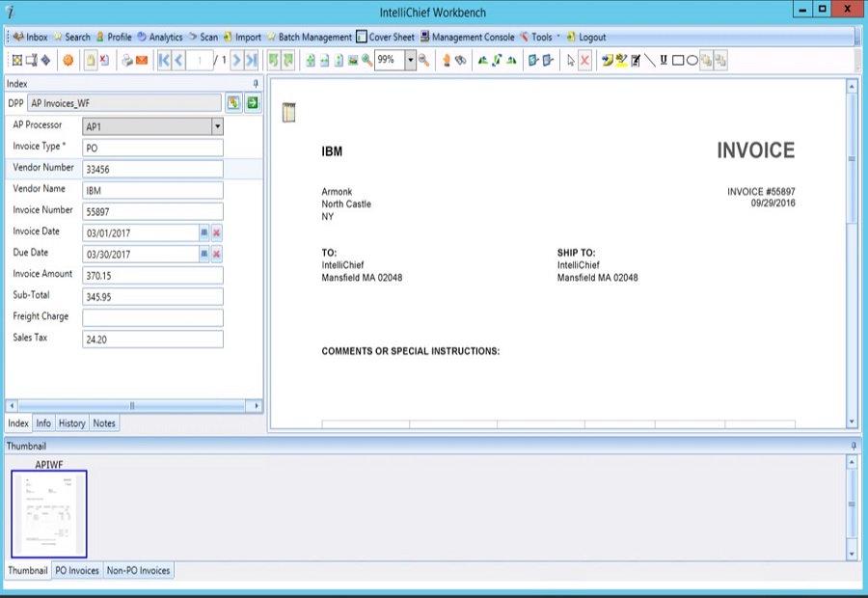Go to the first page
The image size is (868, 598).
point(164,61)
